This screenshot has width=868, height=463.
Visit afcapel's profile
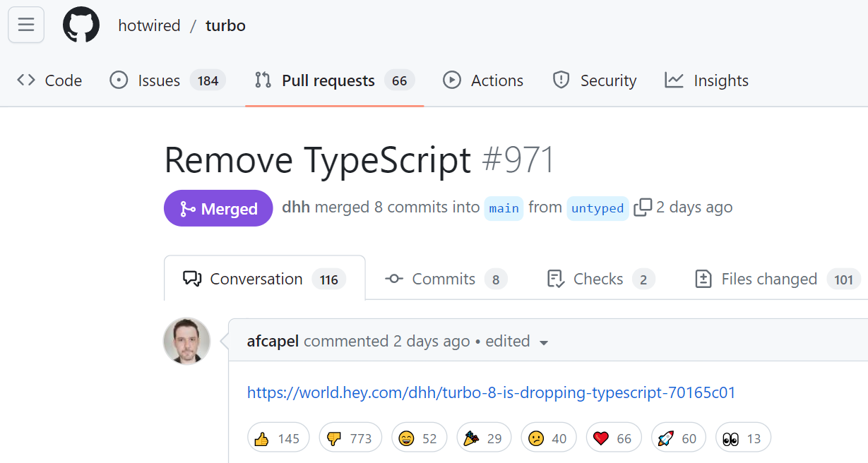click(273, 341)
